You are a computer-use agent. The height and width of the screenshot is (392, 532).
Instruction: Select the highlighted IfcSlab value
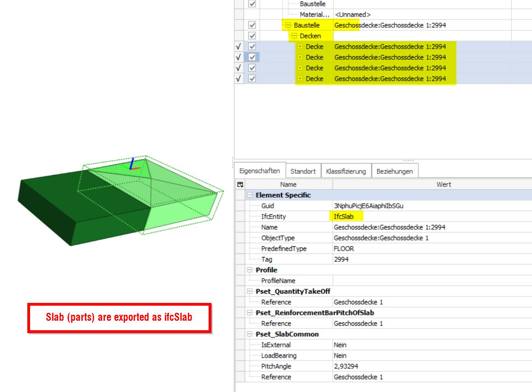(344, 216)
